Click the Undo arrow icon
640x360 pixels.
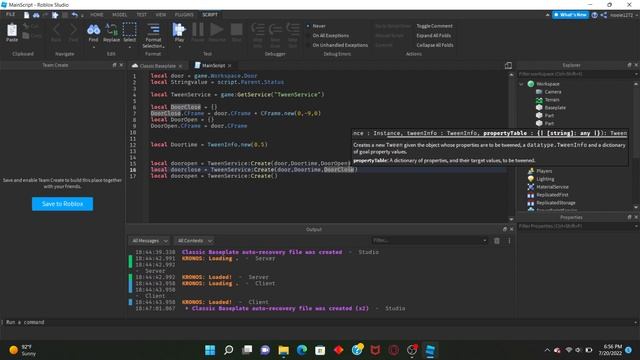point(75,15)
